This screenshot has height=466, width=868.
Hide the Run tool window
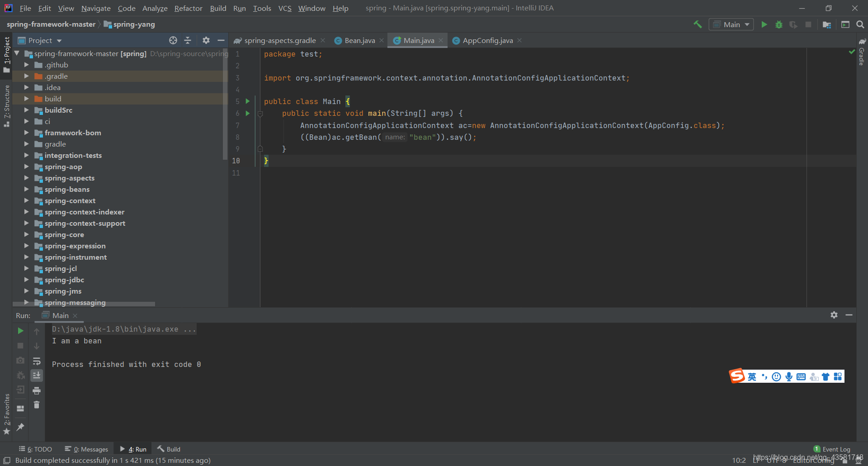coord(849,315)
